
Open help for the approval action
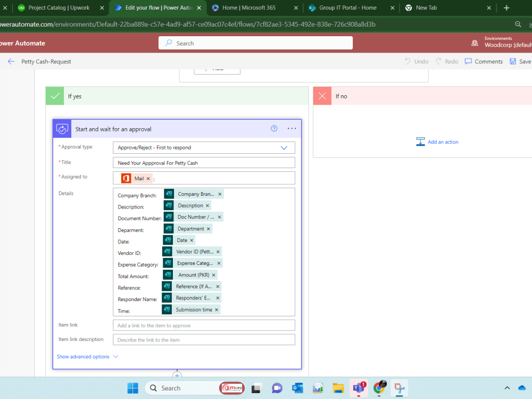274,129
